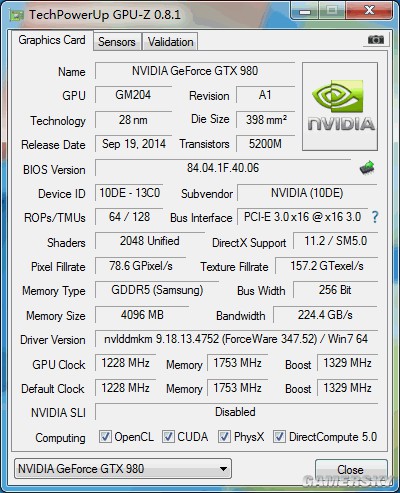This screenshot has height=493, width=400.
Task: Click the Subvendor field NVIDIA (10DE)
Action: (x=307, y=193)
